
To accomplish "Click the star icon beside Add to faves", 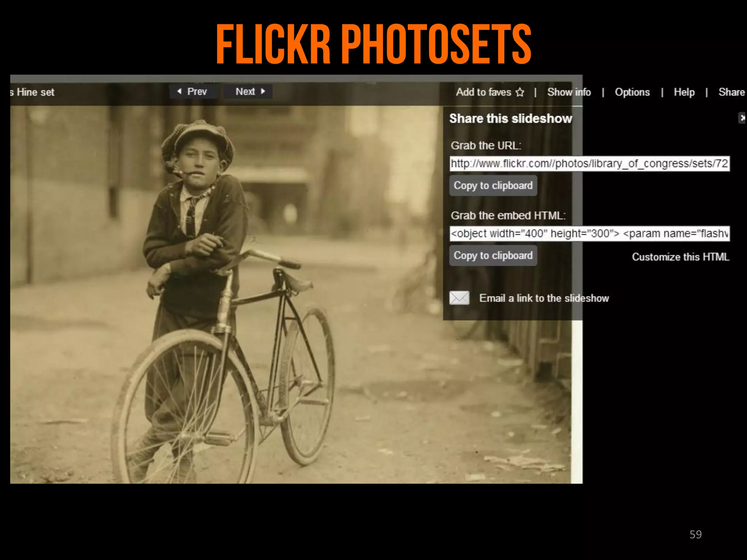I will [520, 92].
